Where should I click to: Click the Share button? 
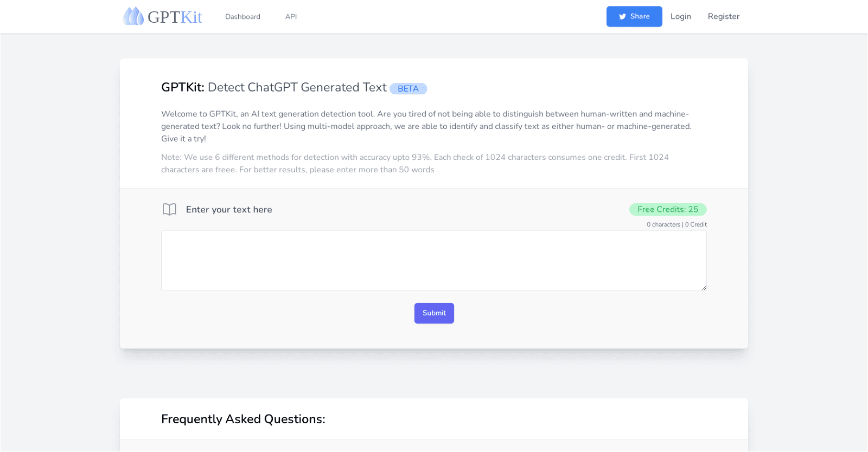pos(634,16)
